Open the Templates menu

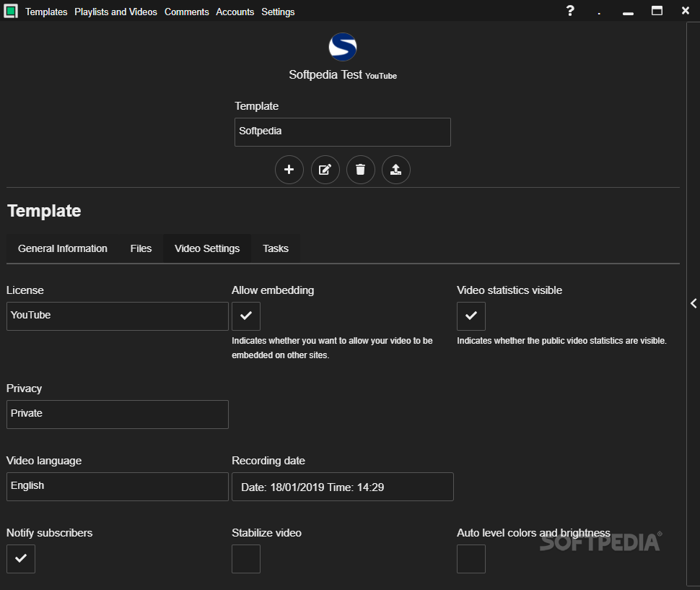[x=46, y=12]
